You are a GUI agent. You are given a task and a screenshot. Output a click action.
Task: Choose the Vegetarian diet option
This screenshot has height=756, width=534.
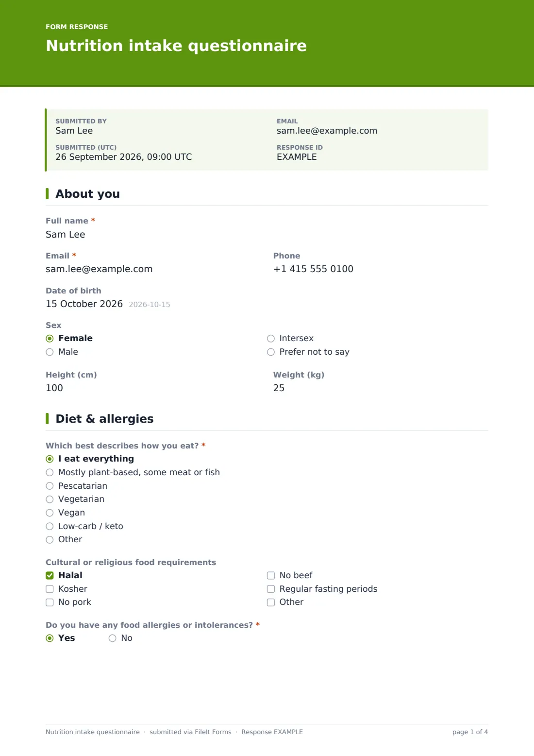[50, 499]
